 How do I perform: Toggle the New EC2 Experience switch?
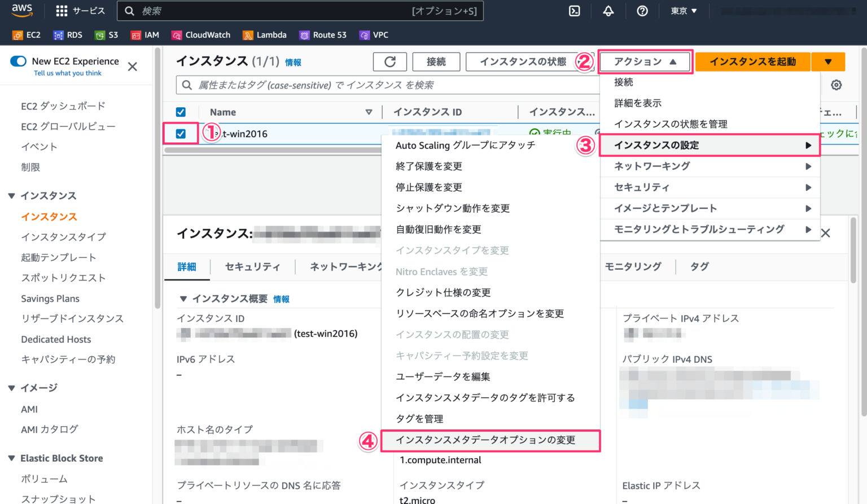point(18,61)
